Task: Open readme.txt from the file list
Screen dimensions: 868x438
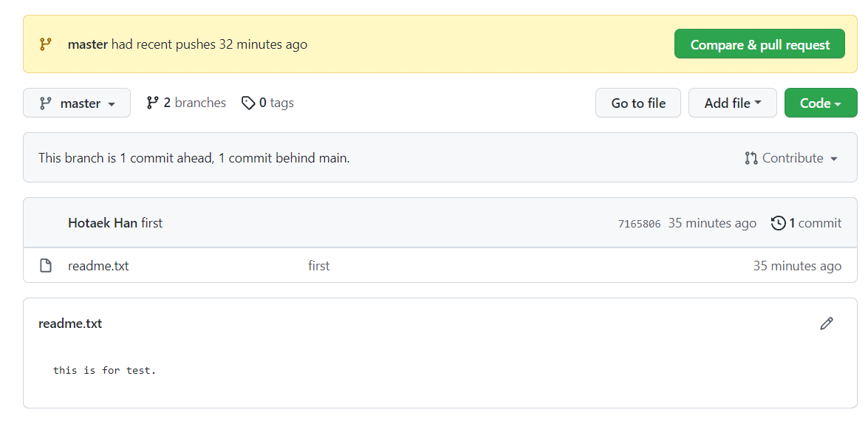Action: (x=98, y=265)
